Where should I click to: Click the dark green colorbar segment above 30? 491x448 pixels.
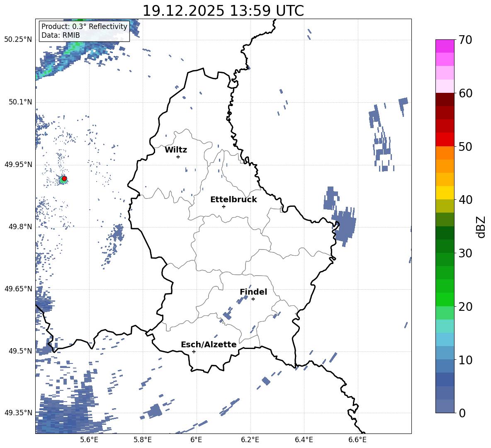pos(445,246)
